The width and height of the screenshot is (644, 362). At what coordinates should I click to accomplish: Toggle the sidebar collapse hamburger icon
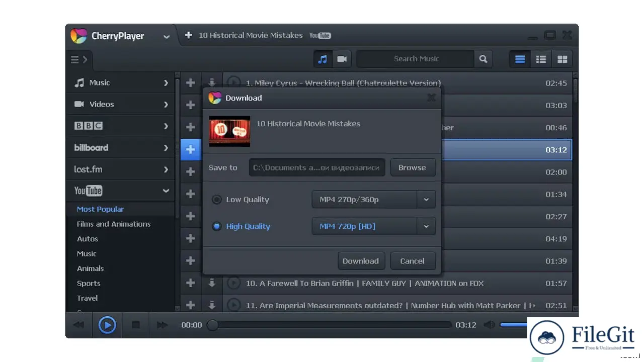point(79,60)
